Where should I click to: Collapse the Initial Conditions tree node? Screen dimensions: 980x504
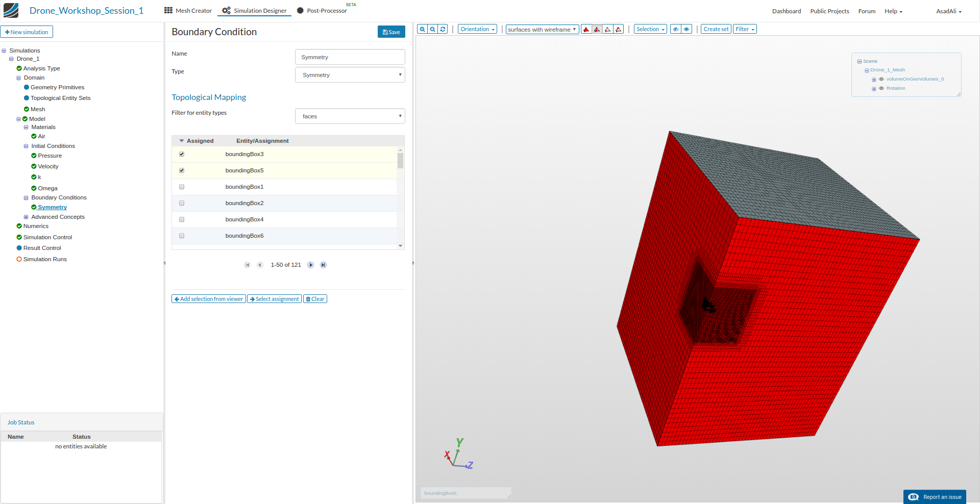click(x=26, y=146)
